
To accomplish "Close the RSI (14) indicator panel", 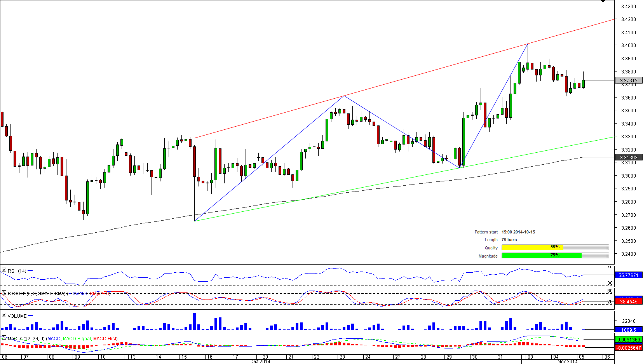I will click(4, 270).
